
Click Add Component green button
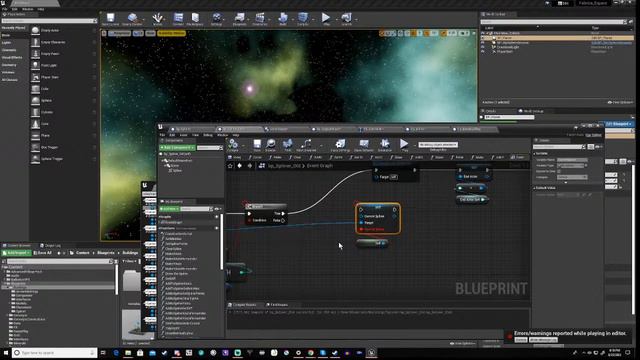177,147
